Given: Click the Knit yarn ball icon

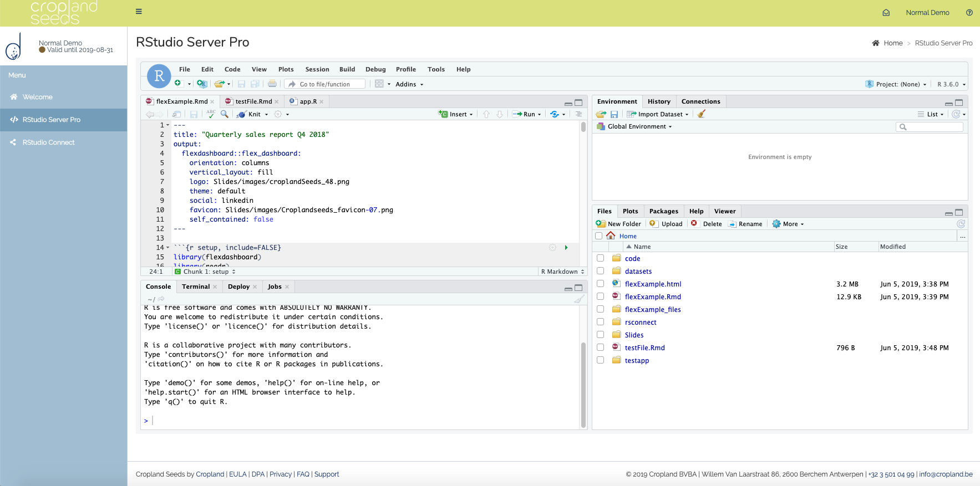Looking at the screenshot, I should coord(241,114).
